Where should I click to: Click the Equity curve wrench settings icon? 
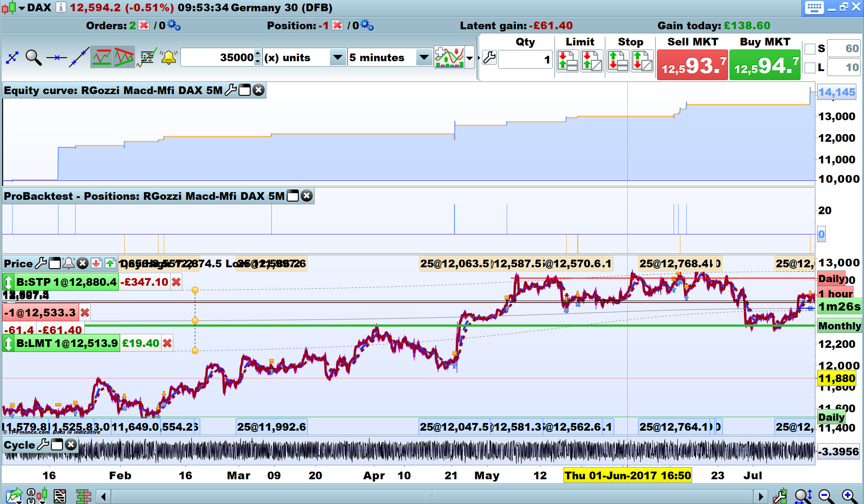pos(230,90)
